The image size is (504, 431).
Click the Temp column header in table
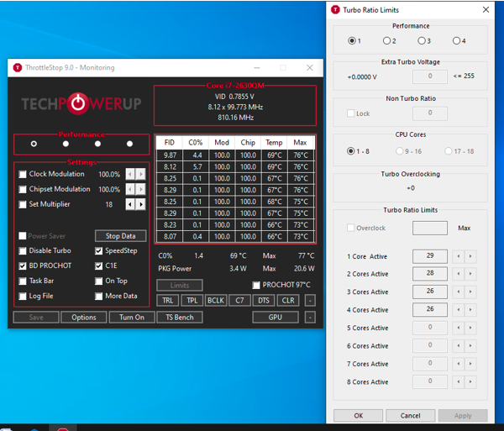(274, 143)
